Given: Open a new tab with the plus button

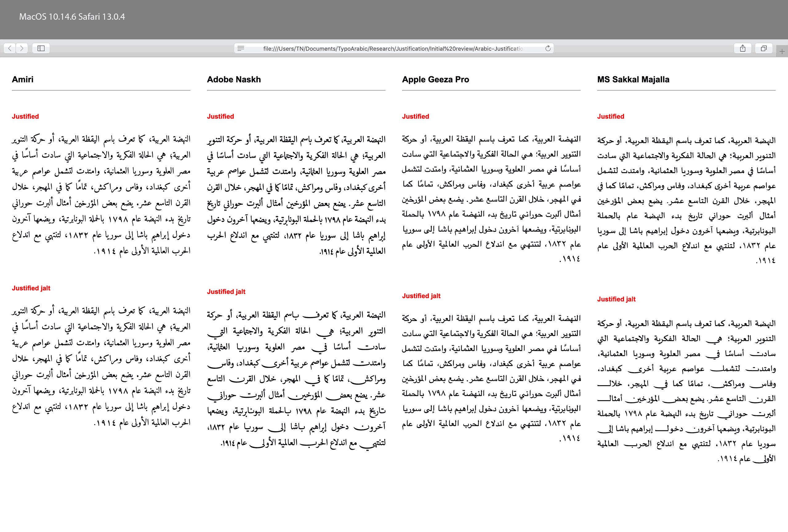Looking at the screenshot, I should coord(782,51).
